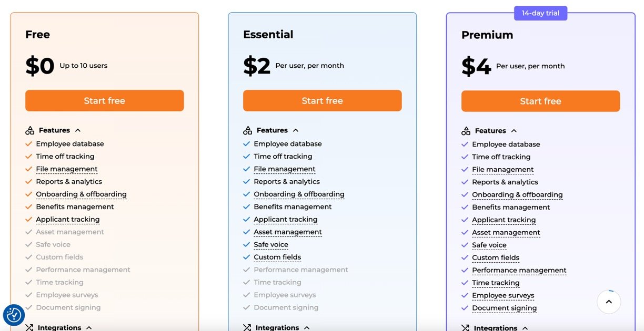Open Safe voice link in Essential plan
This screenshot has height=331, width=644.
(271, 245)
